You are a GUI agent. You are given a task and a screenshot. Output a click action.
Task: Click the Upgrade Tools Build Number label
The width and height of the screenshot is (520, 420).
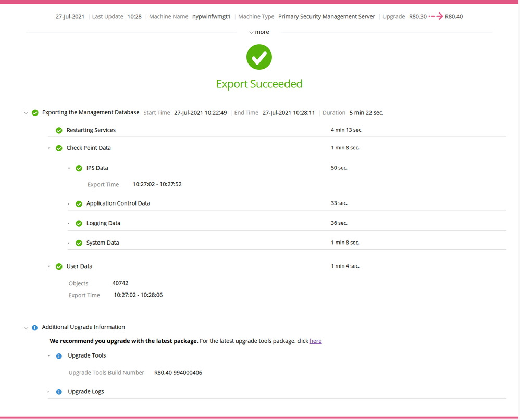click(x=106, y=373)
